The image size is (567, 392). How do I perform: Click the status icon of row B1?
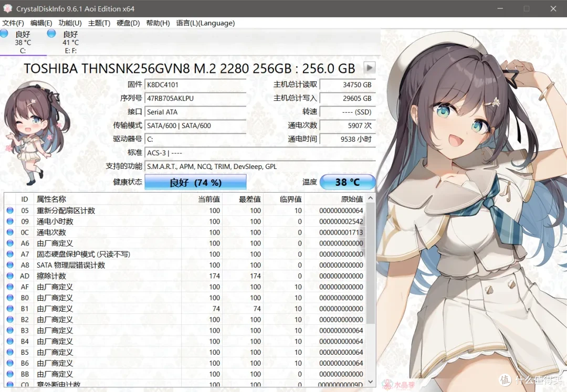10,309
